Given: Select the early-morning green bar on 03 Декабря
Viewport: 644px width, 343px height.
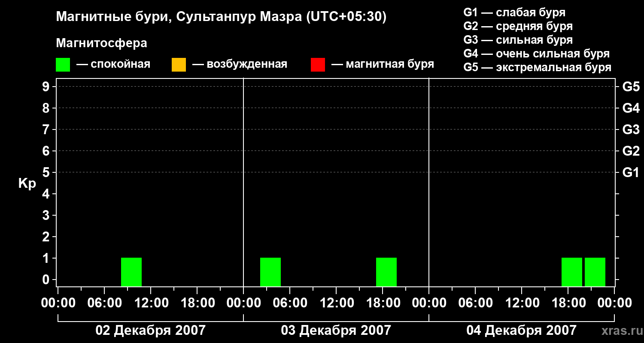Looking at the screenshot, I should click(270, 272).
